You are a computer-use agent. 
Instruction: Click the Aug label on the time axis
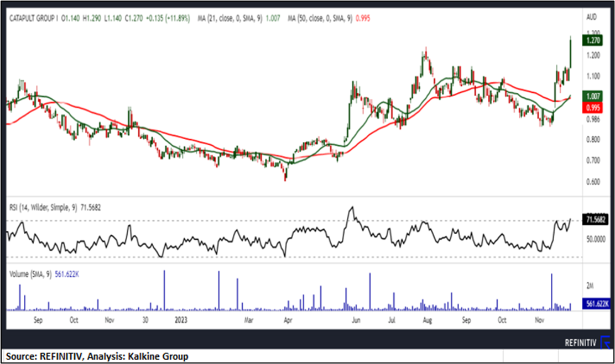click(427, 320)
